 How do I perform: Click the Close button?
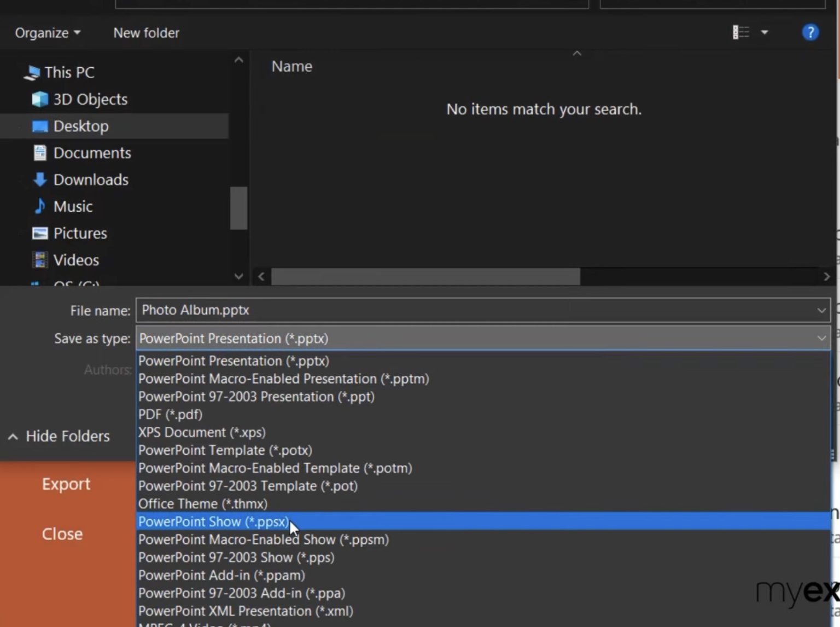pos(62,533)
